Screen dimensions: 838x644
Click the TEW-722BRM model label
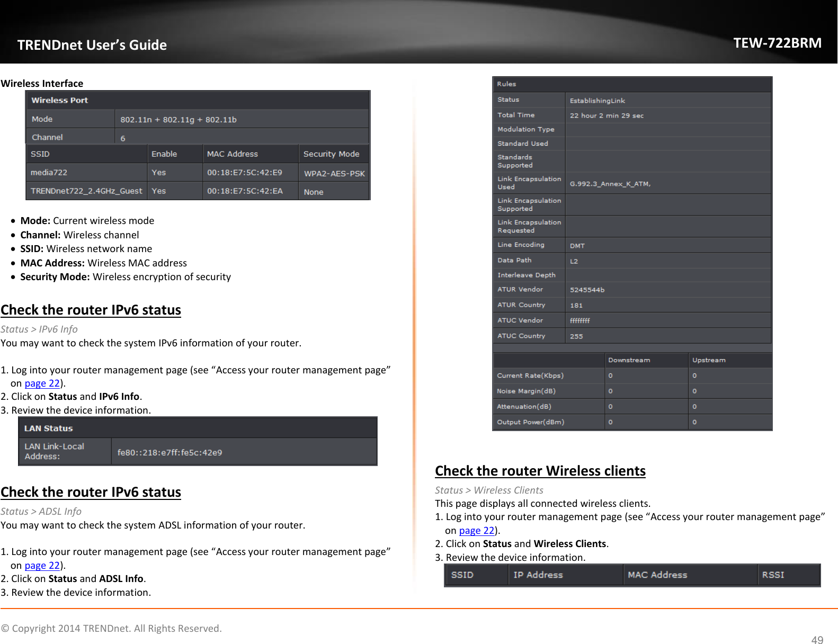click(x=777, y=43)
